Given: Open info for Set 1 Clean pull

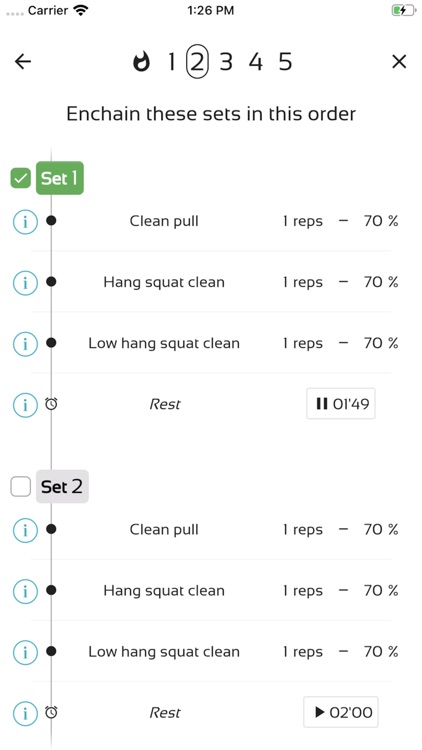Looking at the screenshot, I should (25, 221).
